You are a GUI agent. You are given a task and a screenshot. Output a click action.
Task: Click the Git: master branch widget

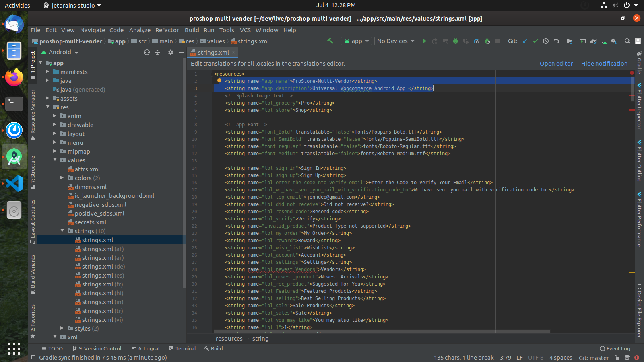tap(594, 358)
